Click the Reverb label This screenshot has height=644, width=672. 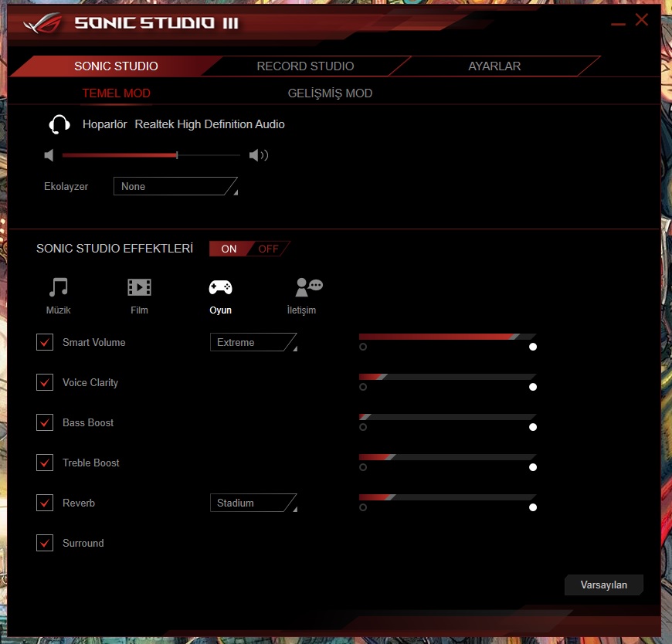tap(79, 503)
